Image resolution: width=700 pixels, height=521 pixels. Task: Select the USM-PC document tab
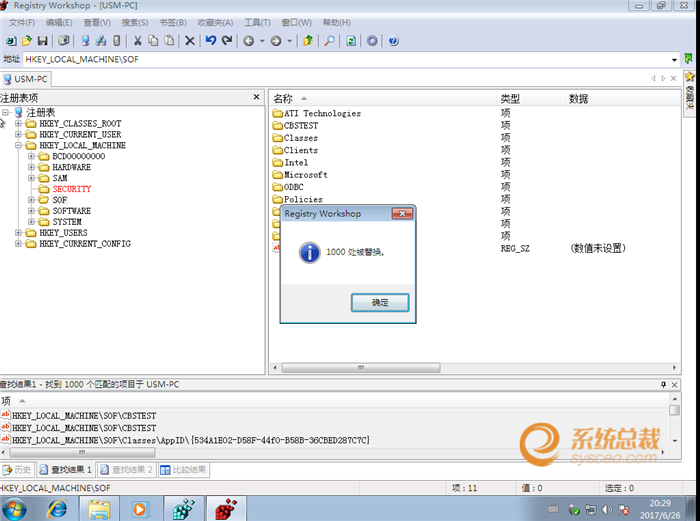(26, 79)
